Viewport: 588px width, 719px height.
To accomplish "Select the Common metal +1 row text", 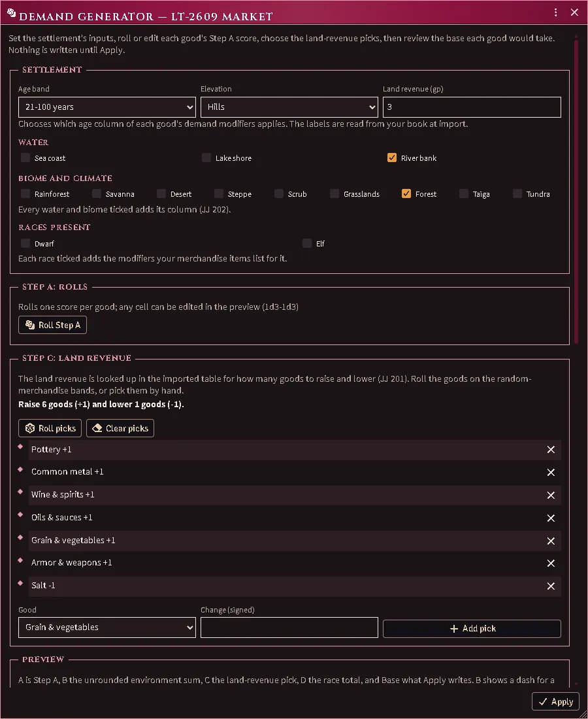I will coord(67,471).
